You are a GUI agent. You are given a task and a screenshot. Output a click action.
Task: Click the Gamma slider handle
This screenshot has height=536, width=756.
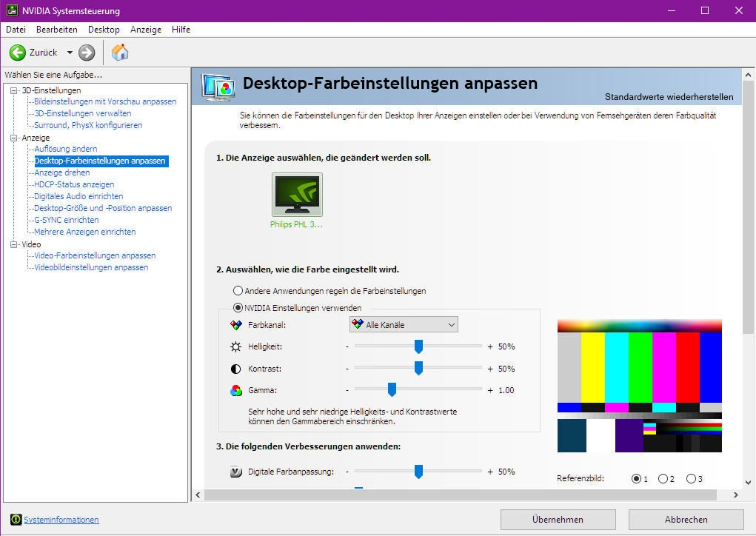[392, 389]
